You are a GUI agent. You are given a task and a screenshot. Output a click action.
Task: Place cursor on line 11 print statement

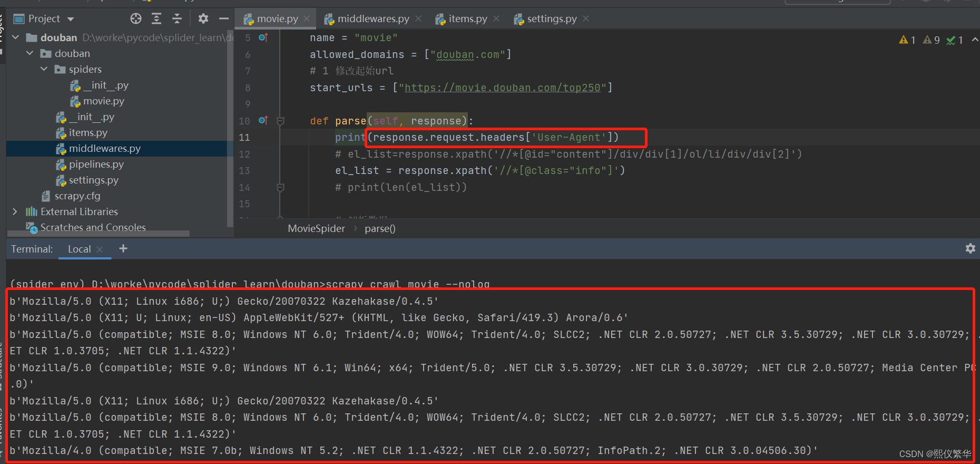click(477, 138)
